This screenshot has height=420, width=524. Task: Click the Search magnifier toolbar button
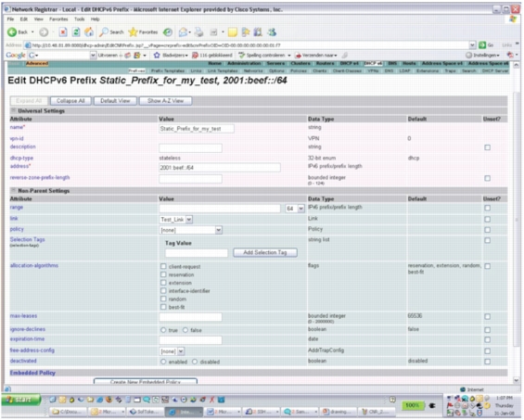[111, 32]
